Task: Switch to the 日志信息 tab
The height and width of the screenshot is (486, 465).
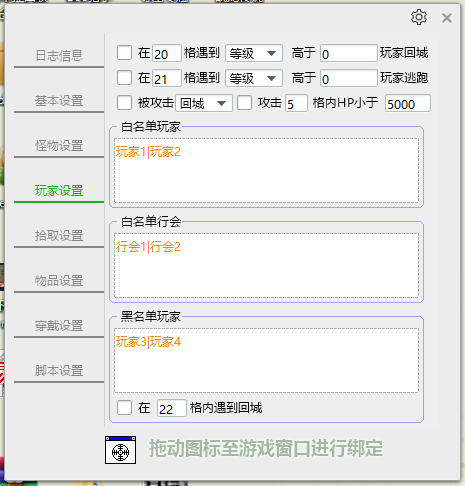Action: [59, 56]
